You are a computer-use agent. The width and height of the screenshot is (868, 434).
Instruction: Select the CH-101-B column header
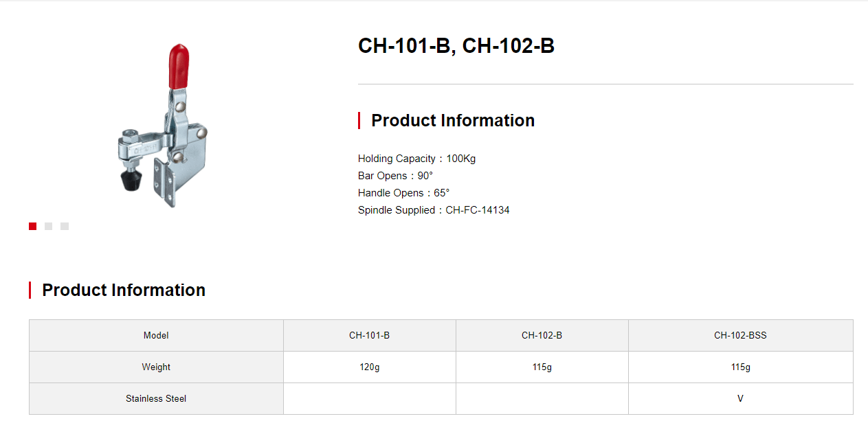[370, 335]
